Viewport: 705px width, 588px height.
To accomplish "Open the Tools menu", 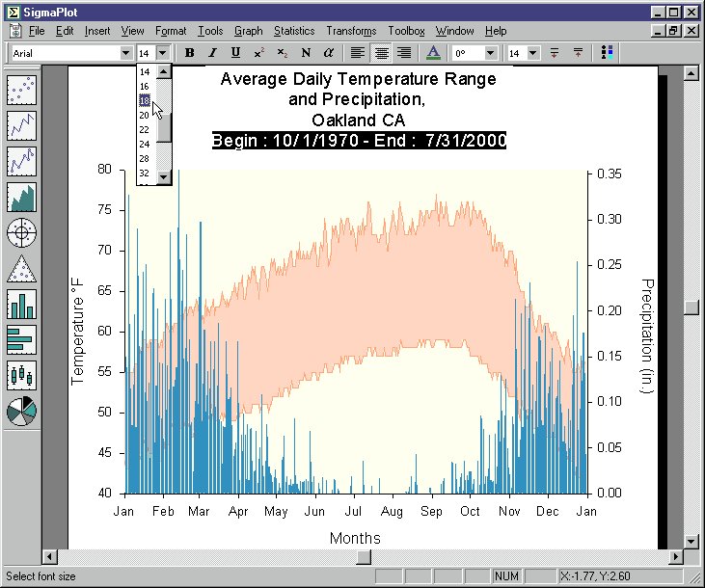I will pos(210,31).
